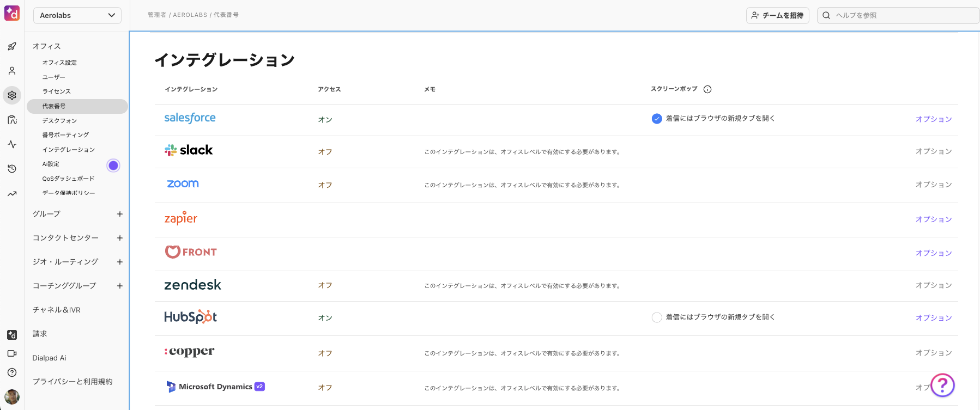Open オフィス設定 in the sidebar
Screen dimensions: 980x410
(59, 63)
